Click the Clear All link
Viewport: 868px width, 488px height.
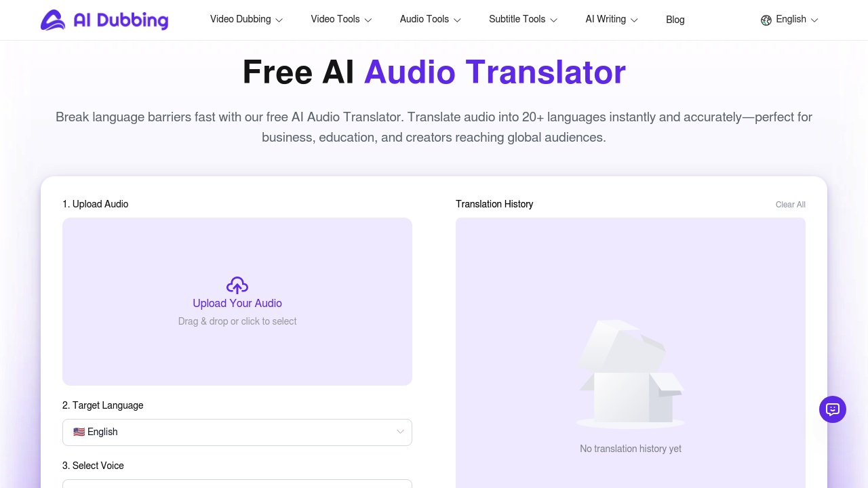790,204
